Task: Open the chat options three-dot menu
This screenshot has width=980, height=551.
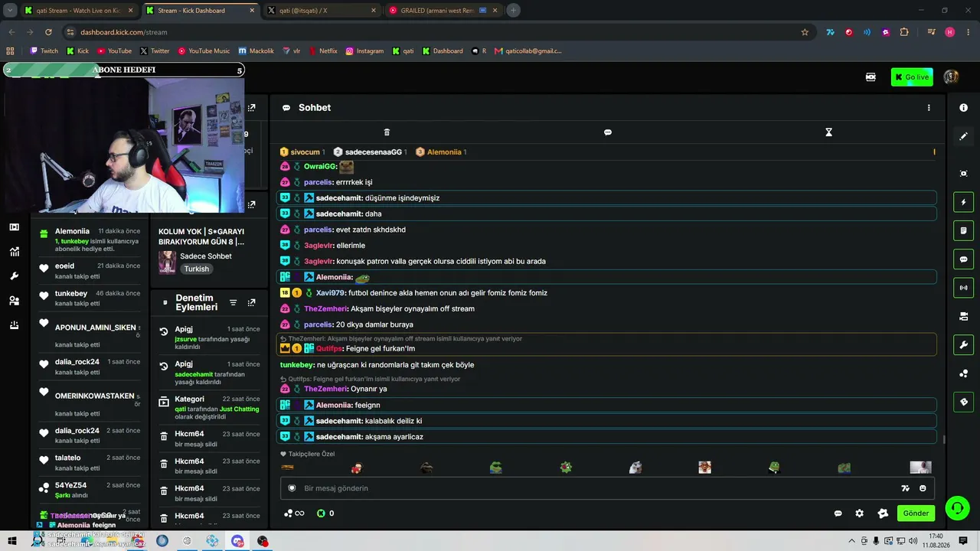Action: click(x=929, y=108)
